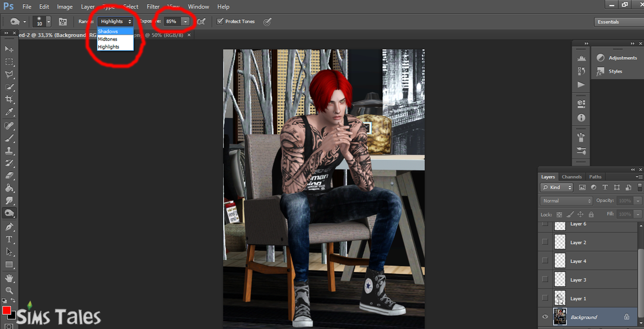This screenshot has height=329, width=644.
Task: Show Layer 3 visibility box
Action: [x=545, y=279]
